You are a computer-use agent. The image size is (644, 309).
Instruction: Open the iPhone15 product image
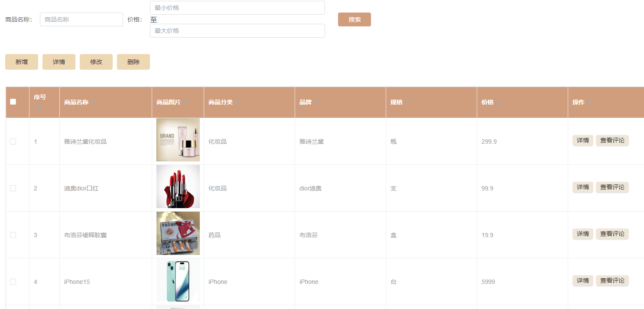[x=178, y=280]
